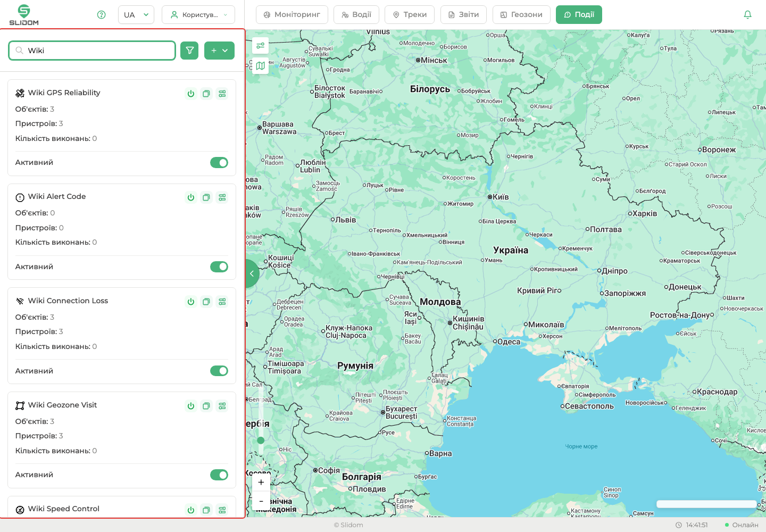Open settings icon on Wiki Geozone Visit

[x=222, y=406]
